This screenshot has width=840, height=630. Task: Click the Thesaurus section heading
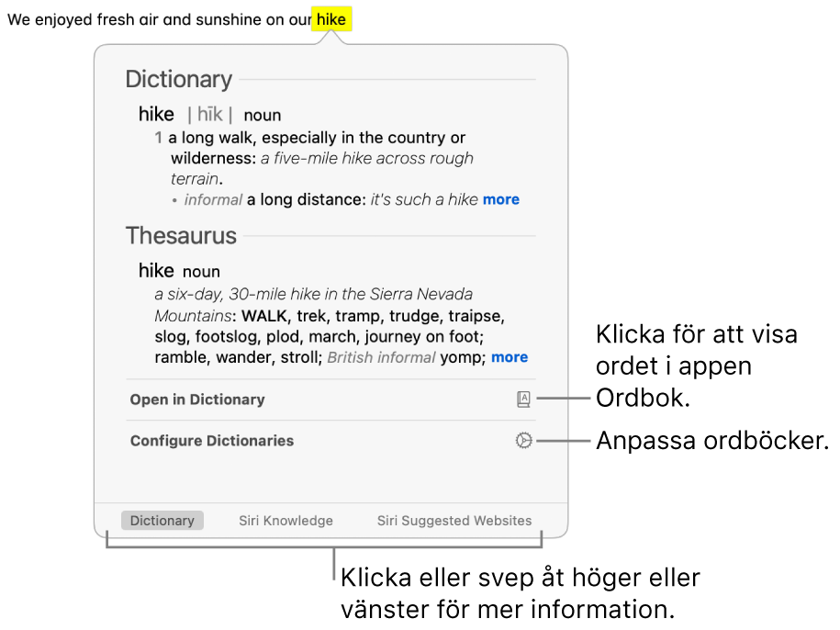tap(181, 236)
